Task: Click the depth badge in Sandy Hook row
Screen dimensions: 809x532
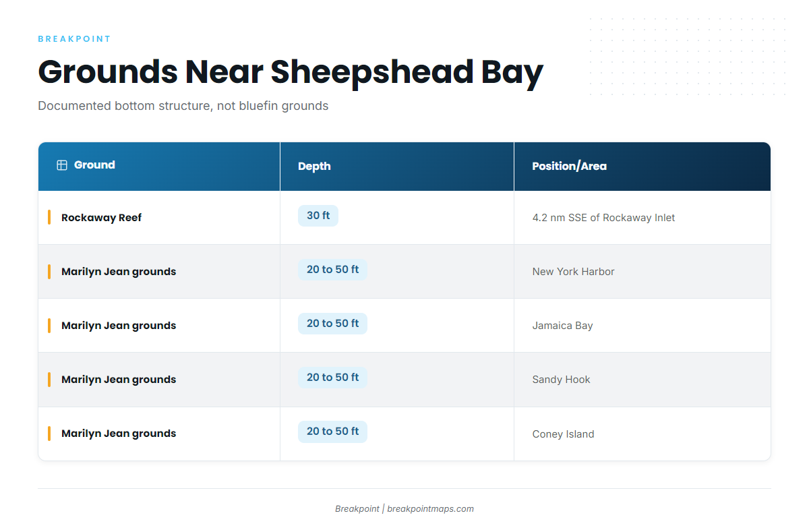Action: 332,378
